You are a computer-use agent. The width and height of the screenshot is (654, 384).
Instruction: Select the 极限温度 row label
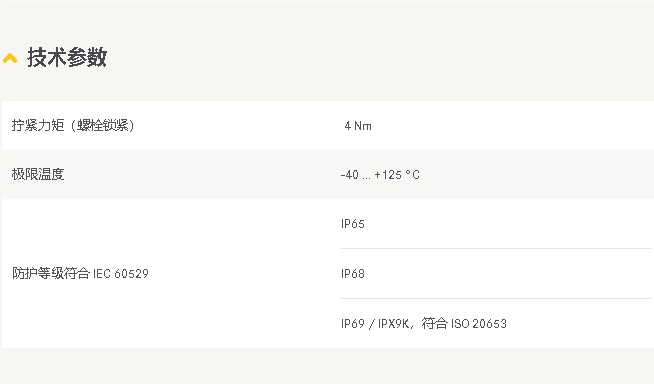point(38,174)
